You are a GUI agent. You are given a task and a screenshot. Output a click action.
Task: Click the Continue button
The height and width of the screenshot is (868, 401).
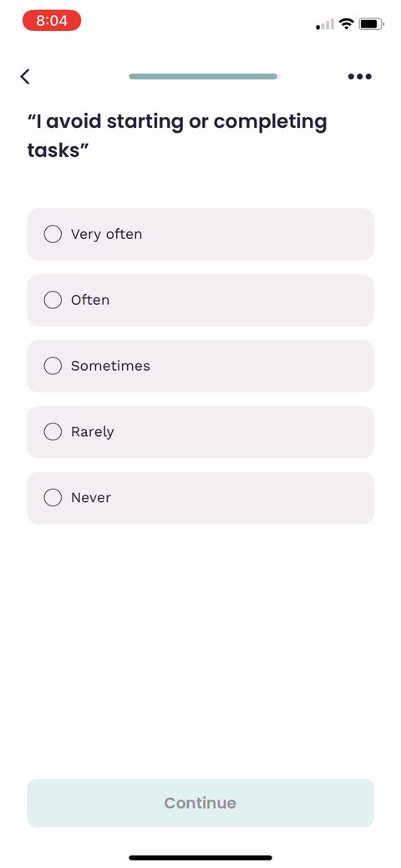200,803
